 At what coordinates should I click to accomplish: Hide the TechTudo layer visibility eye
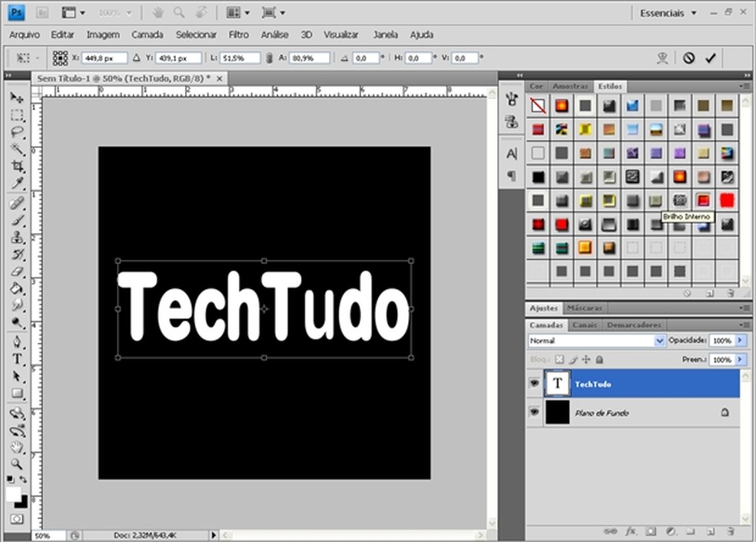[x=535, y=383]
